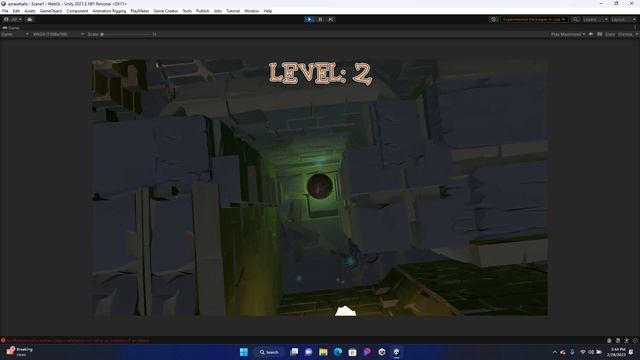Open the File menu
The image size is (640, 360).
[5, 11]
